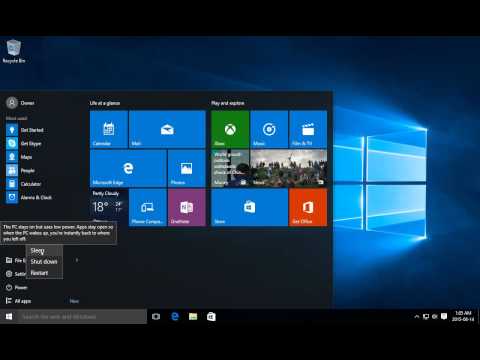Screen dimensions: 480x360
Task: Open the Photos tile
Action: 186,168
